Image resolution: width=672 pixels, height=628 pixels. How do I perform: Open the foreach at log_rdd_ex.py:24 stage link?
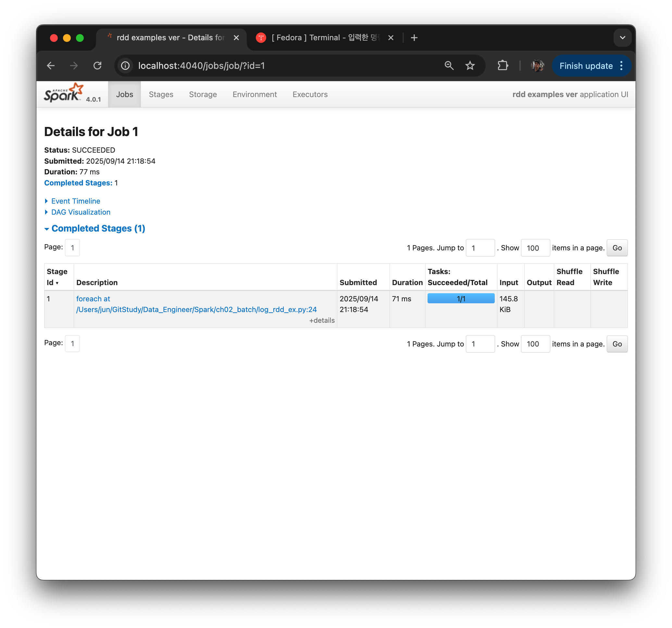(x=196, y=304)
